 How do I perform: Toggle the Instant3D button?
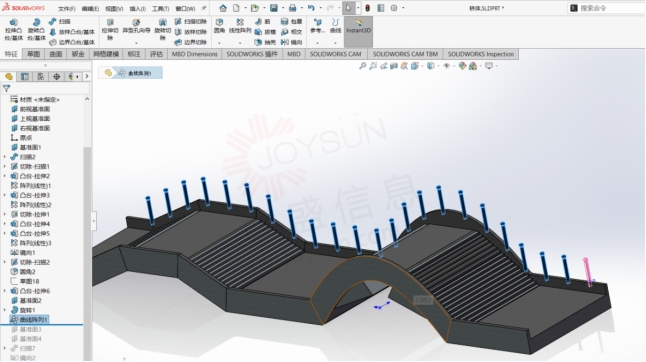tap(358, 27)
